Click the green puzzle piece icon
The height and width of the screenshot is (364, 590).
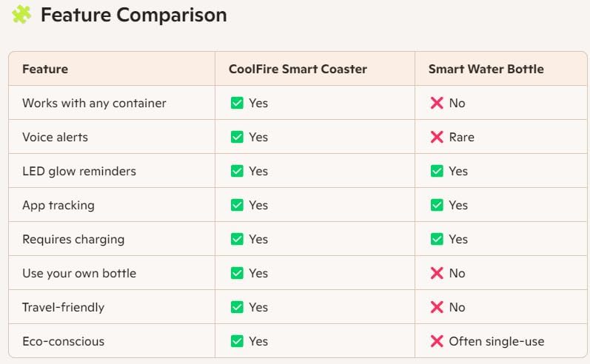pyautogui.click(x=21, y=14)
